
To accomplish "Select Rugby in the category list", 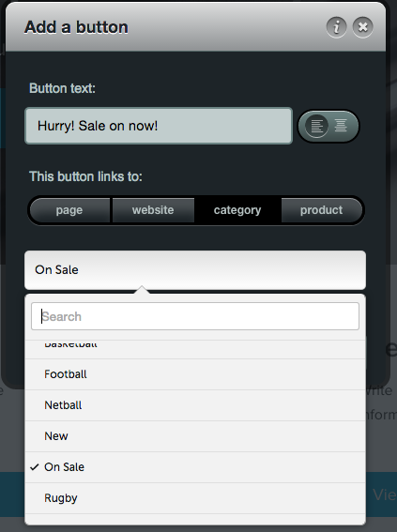I will (195, 498).
